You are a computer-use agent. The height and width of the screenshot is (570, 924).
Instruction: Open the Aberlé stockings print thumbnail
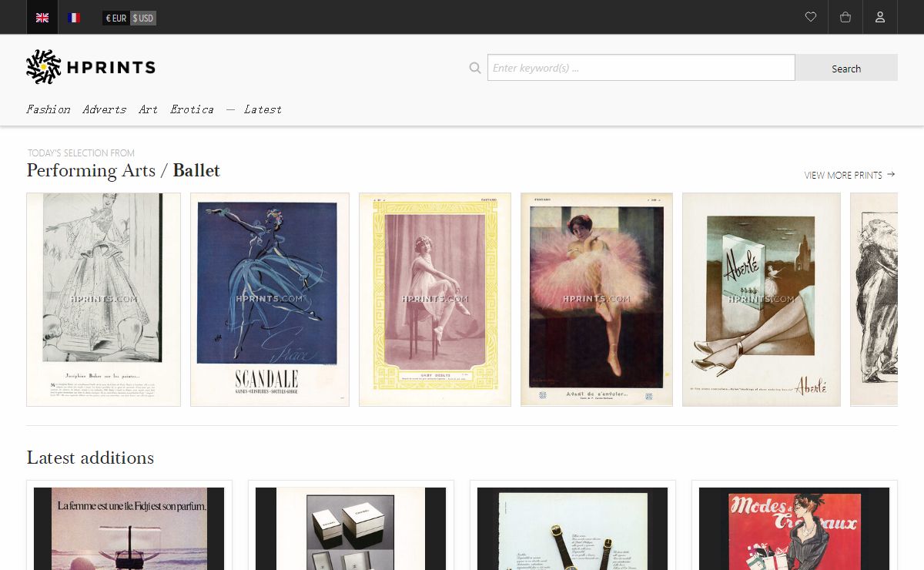tap(761, 299)
